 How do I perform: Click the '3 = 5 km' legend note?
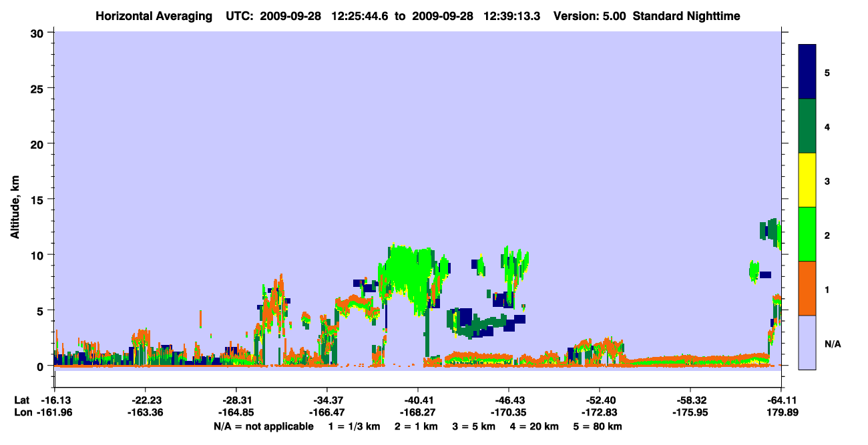click(473, 426)
